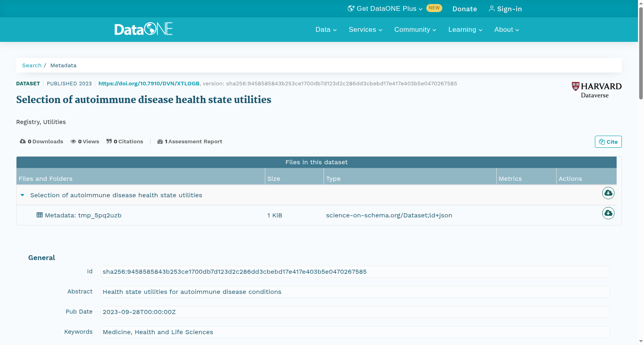Open the Learning menu
The image size is (644, 345).
tap(465, 29)
